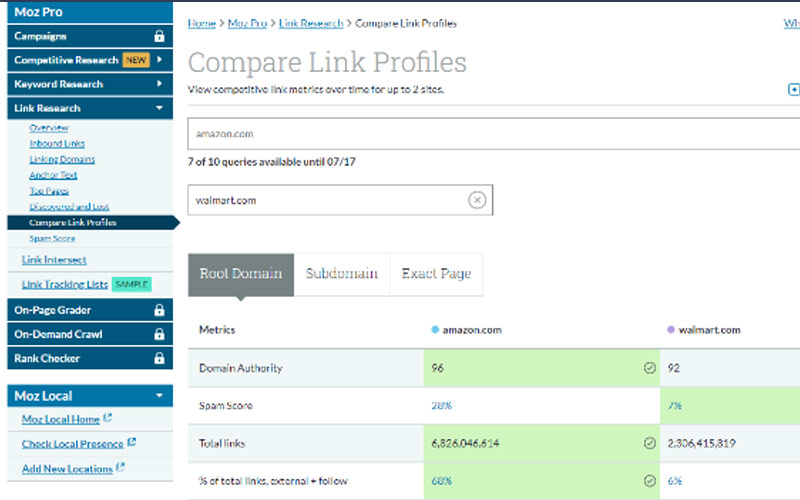Click the Moz Local sidebar header
This screenshot has width=800, height=500.
tap(90, 395)
